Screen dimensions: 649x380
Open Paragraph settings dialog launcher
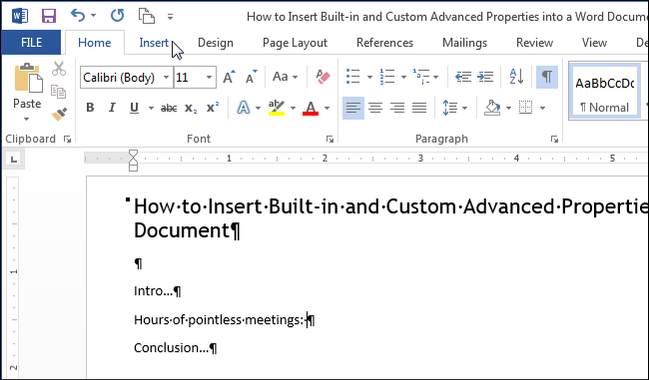click(x=555, y=139)
